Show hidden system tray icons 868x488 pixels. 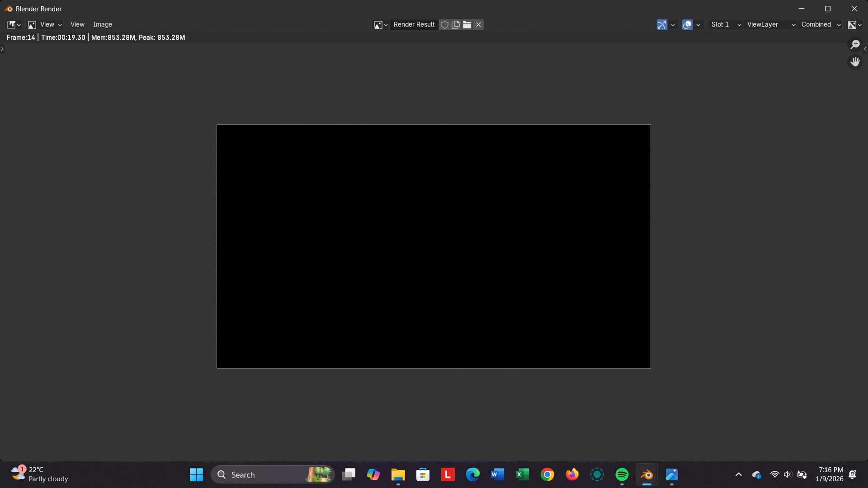[x=739, y=474]
